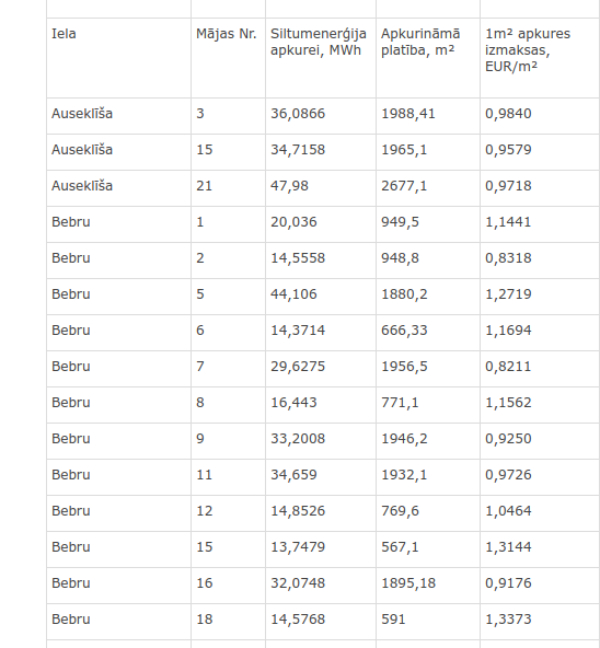
Task: Click the value 36,0866
Action: point(298,113)
